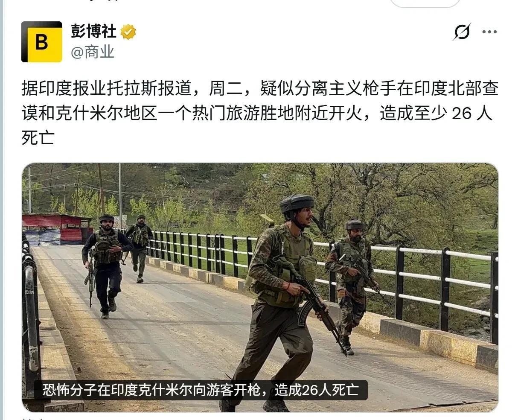Screen dimensions: 515x420
Task: Open the three-dot more options menu
Action: pos(489,32)
